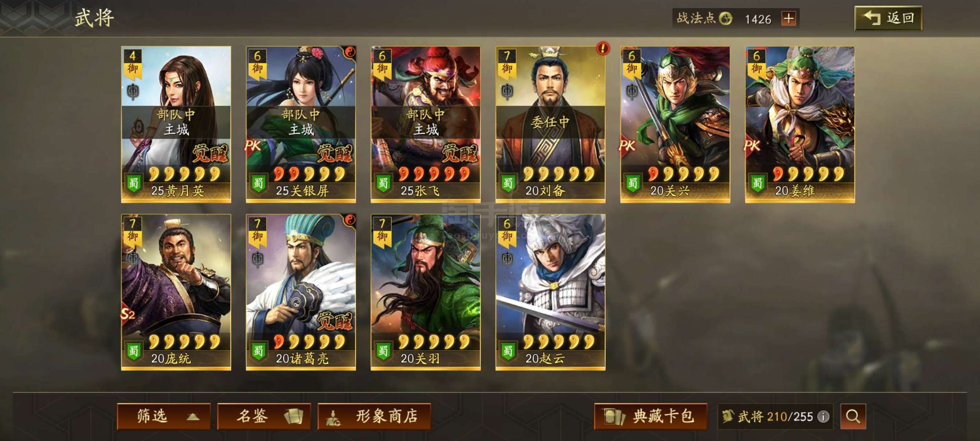Open the magnifier search icon

tap(853, 416)
